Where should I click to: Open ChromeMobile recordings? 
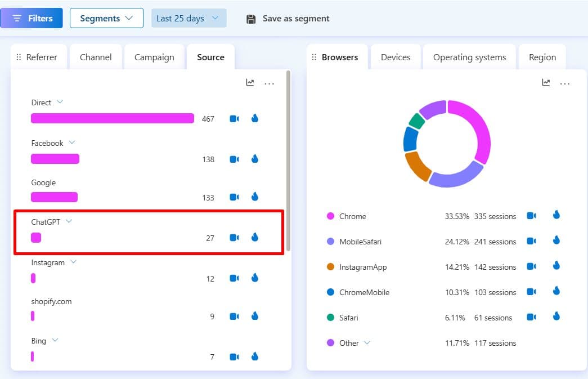(531, 292)
